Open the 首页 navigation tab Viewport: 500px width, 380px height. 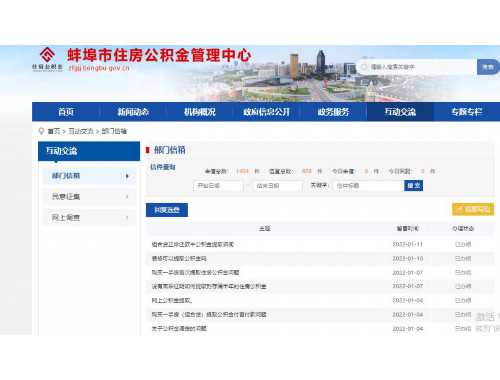coord(66,112)
